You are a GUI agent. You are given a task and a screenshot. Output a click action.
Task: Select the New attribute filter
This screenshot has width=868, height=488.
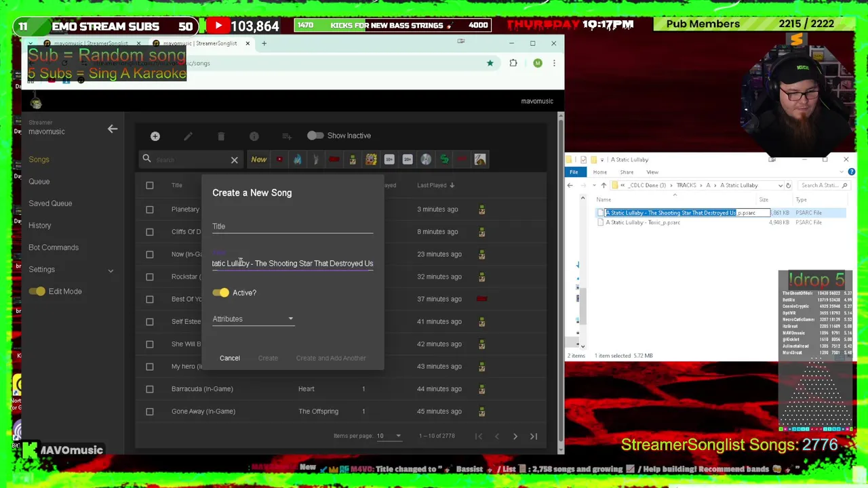(x=259, y=160)
